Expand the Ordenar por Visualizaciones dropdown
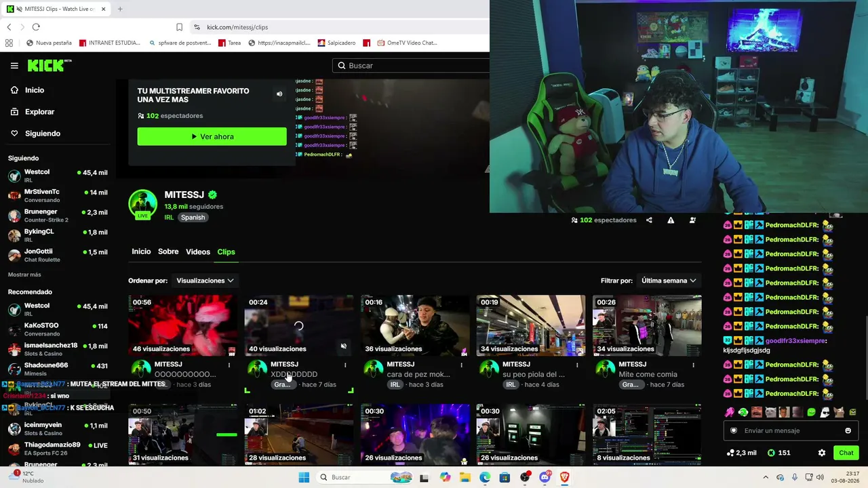This screenshot has width=868, height=488. click(x=205, y=281)
